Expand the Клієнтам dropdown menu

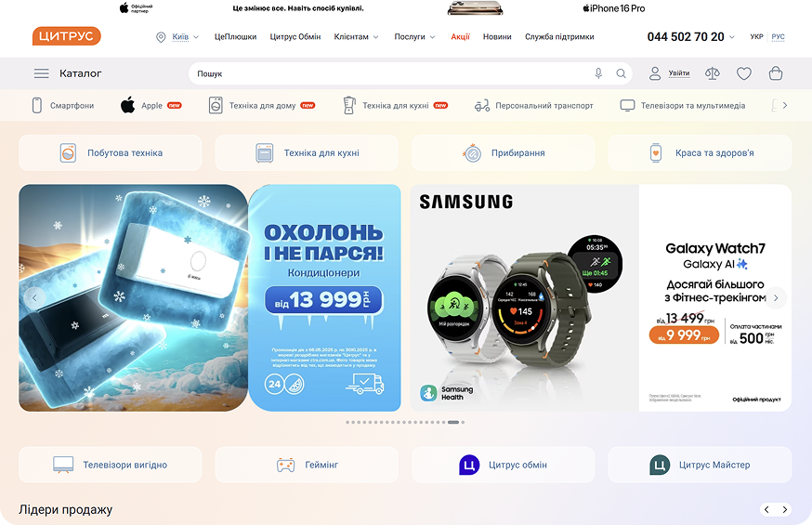[356, 37]
